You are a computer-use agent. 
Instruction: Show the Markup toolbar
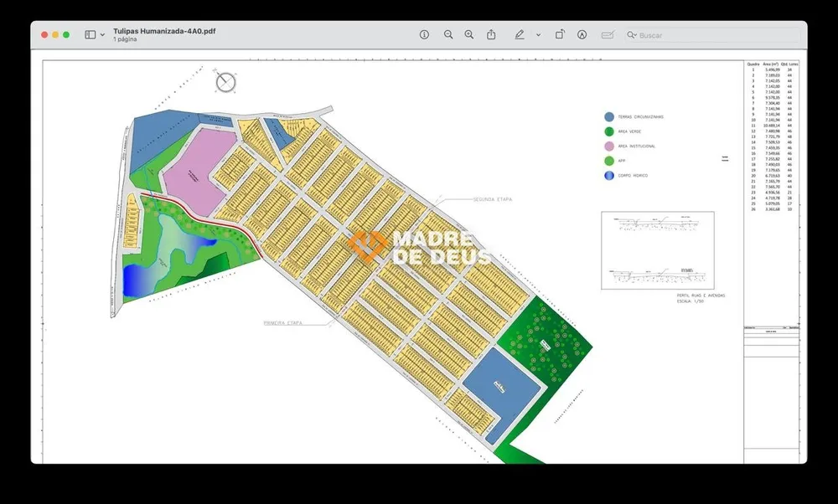pos(582,34)
